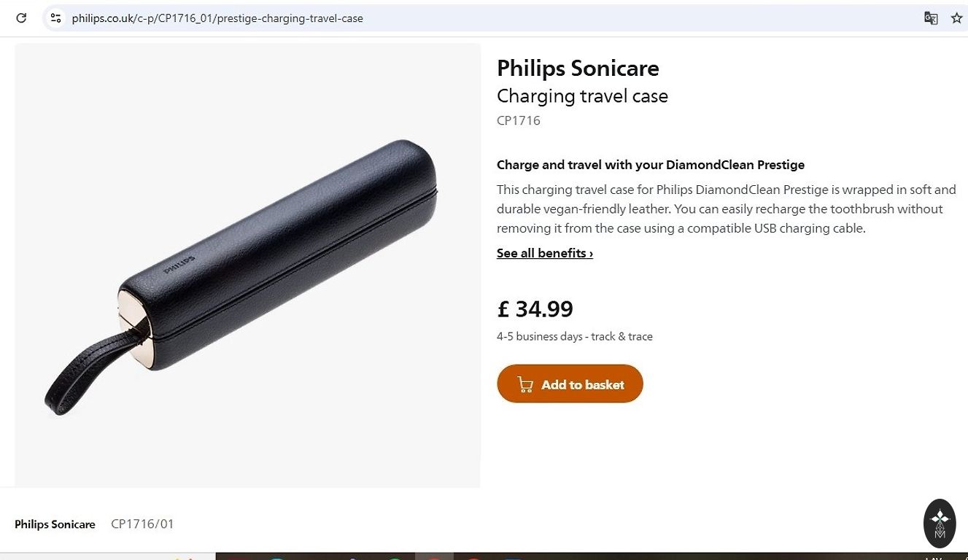This screenshot has height=560, width=968.
Task: Click the vegan-friendly leather description paragraph
Action: point(726,209)
